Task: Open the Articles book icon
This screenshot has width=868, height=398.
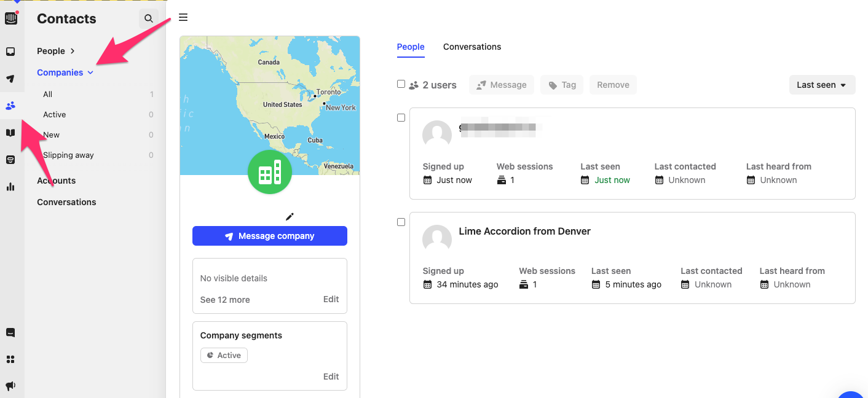Action: coord(10,133)
